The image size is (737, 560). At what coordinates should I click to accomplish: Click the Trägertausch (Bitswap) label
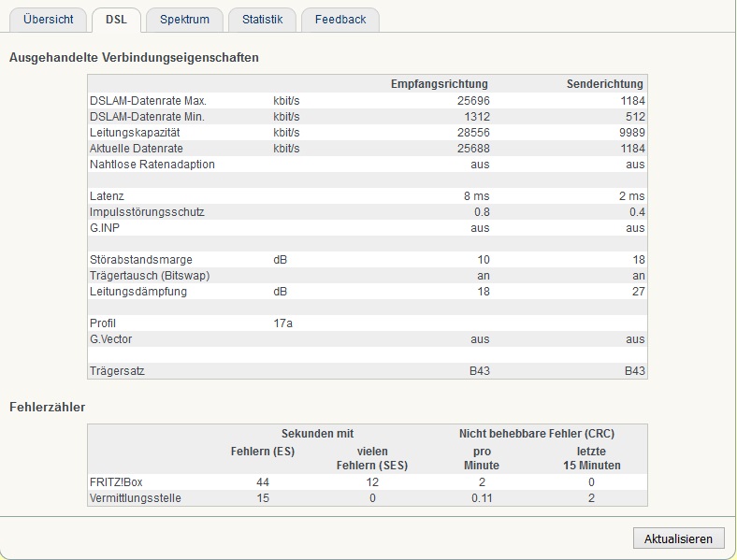150,275
